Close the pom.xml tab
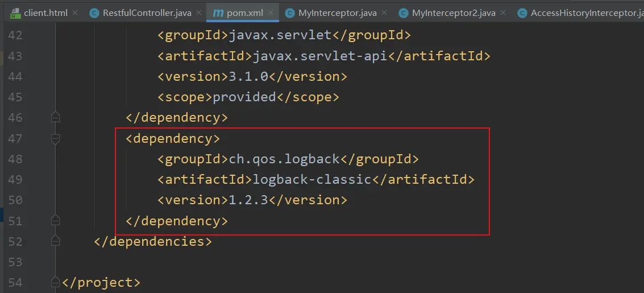Viewport: 644px width, 293px height. pyautogui.click(x=270, y=13)
